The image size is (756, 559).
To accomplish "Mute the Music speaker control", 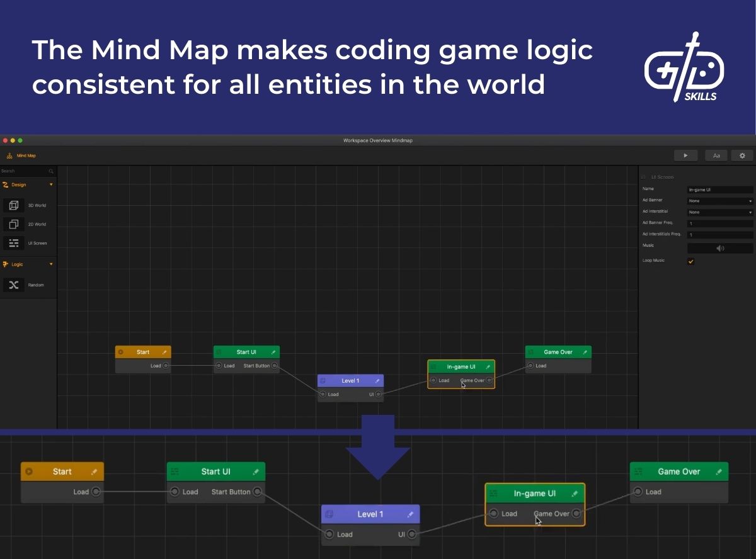I will click(x=719, y=248).
